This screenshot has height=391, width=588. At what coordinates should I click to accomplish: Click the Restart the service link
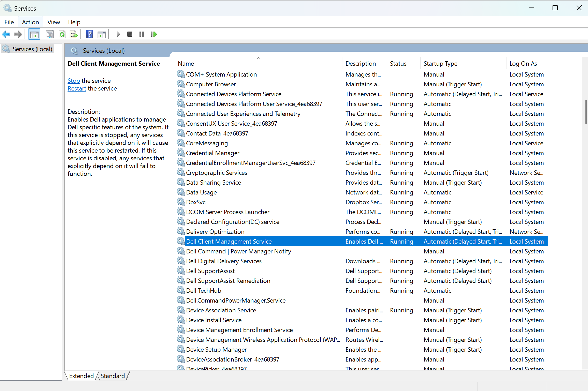(x=77, y=88)
